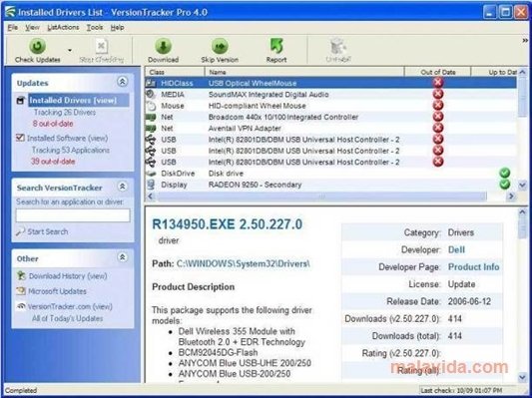Image resolution: width=532 pixels, height=398 pixels.
Task: Open All of Today's Updates link
Action: 67,318
